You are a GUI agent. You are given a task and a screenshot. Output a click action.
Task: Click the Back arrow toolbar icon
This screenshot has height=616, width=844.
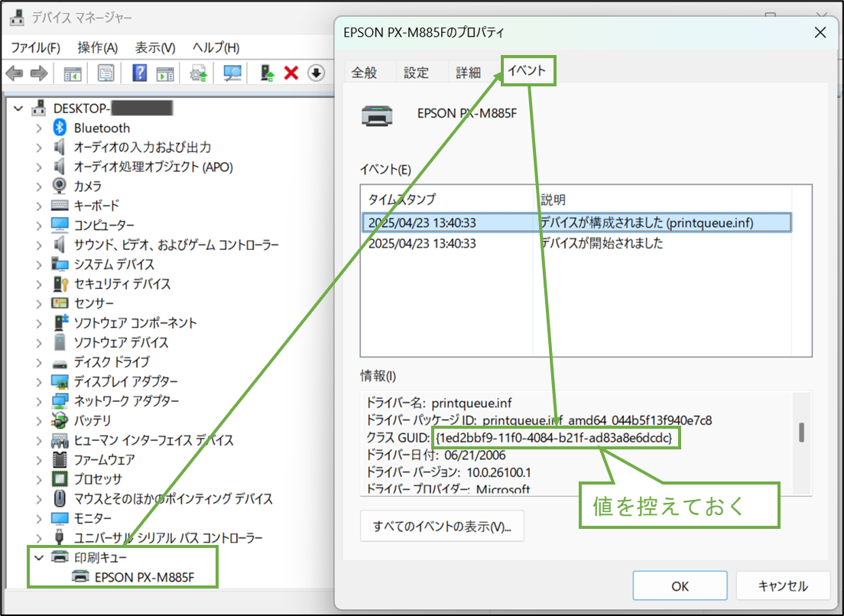(x=14, y=73)
